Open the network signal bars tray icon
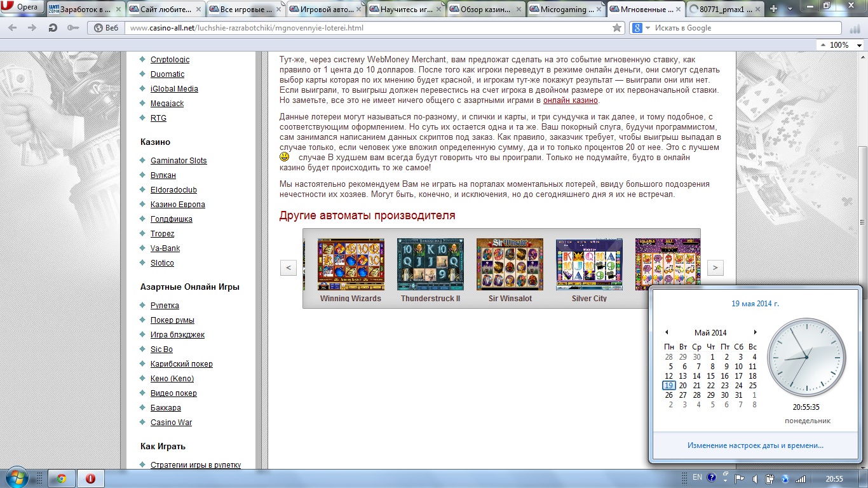The image size is (868, 488). tap(801, 478)
